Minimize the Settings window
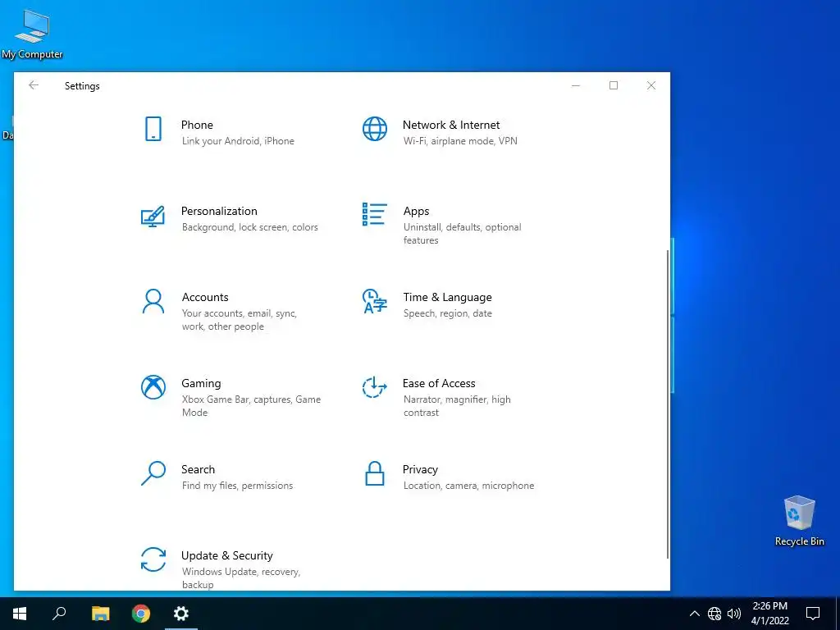Viewport: 840px width, 630px height. [576, 85]
